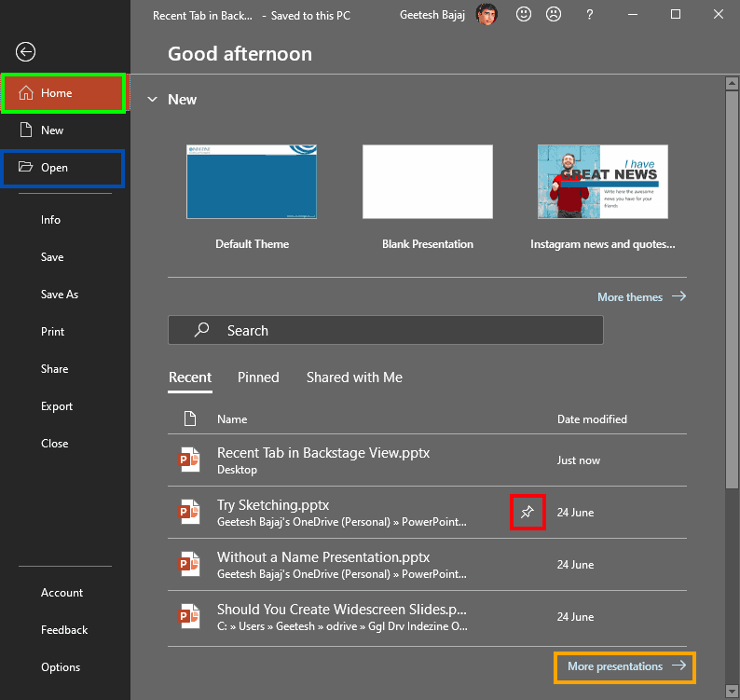Click Geetesh Bajaj's profile picture
The height and width of the screenshot is (700, 740).
(487, 14)
